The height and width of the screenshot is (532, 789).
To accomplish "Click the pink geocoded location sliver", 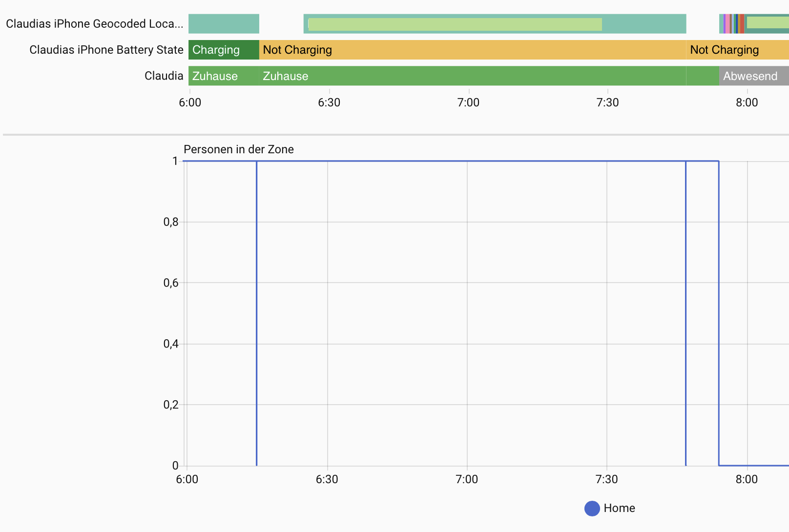I will point(727,24).
